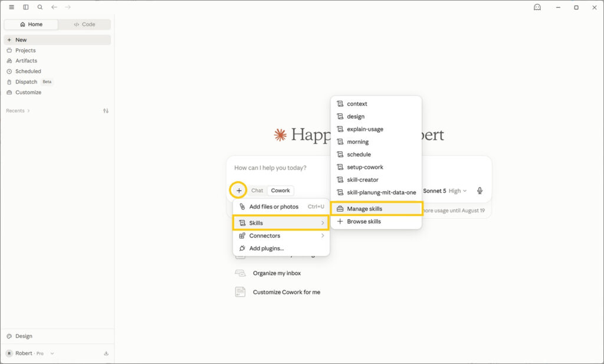Open Scheduled in the sidebar
This screenshot has width=604, height=364.
click(57, 71)
